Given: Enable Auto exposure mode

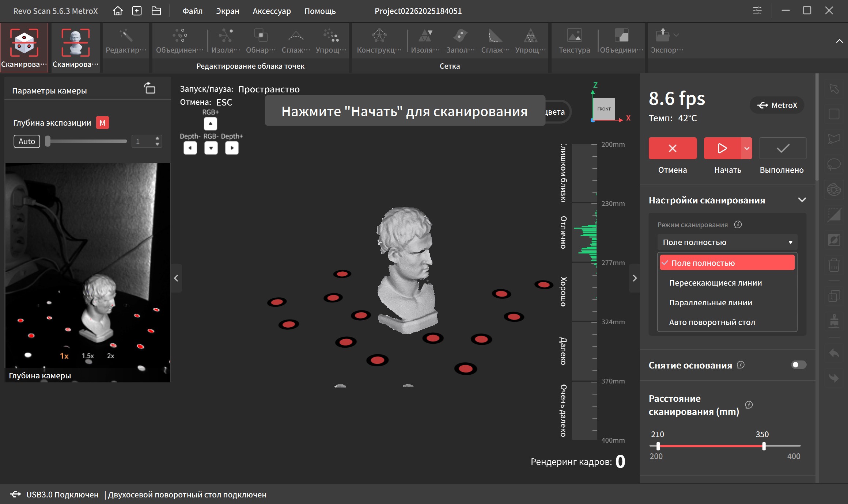Looking at the screenshot, I should point(27,141).
